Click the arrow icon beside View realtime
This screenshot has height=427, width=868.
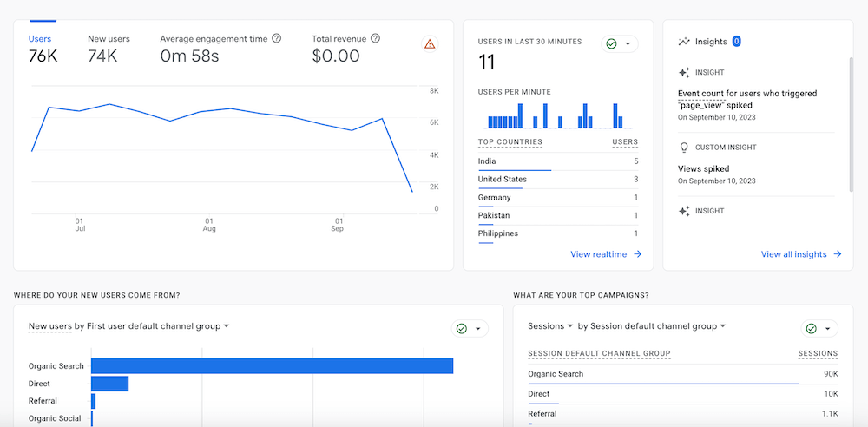coord(638,254)
